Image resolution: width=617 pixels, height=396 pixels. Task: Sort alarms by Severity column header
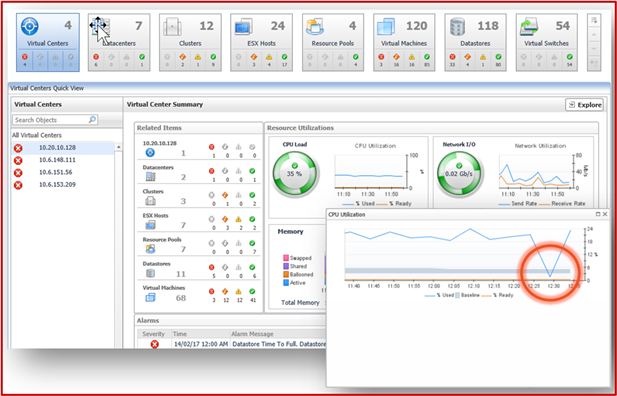(154, 334)
